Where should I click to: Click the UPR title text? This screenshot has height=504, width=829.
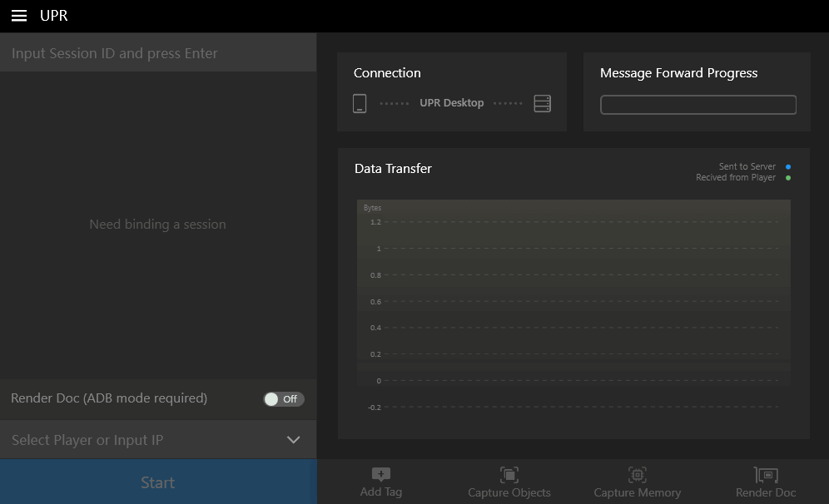point(54,16)
